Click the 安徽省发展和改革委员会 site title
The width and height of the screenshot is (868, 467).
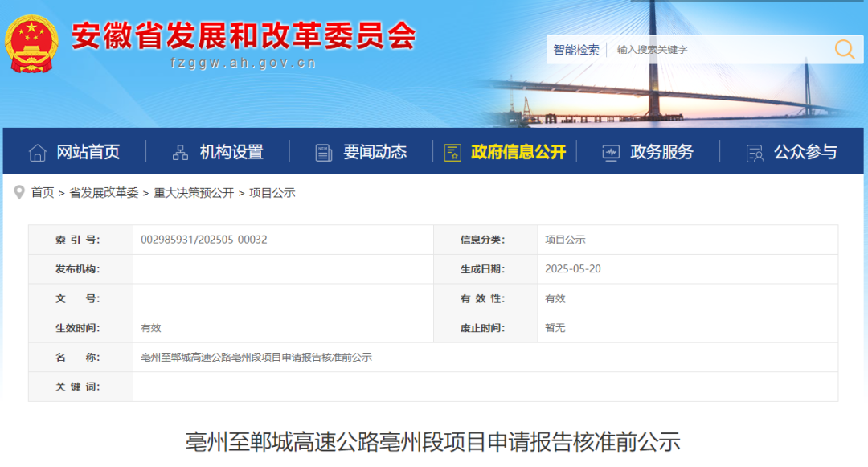(244, 35)
